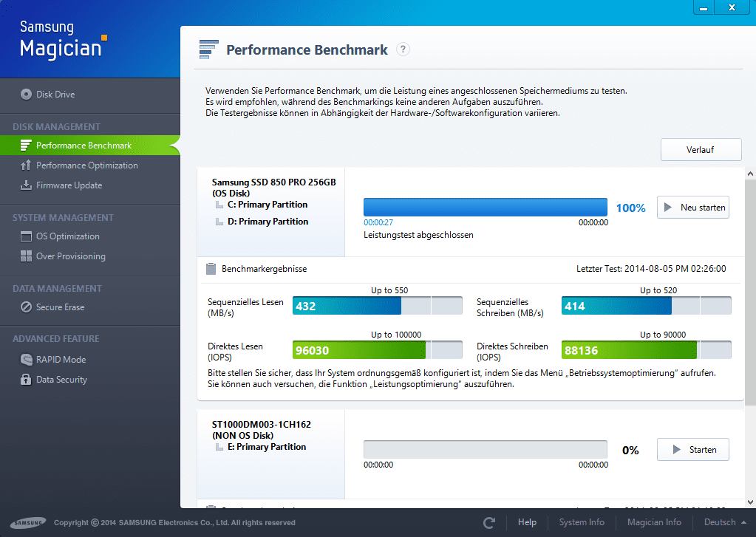Close the Magician window

click(x=732, y=7)
